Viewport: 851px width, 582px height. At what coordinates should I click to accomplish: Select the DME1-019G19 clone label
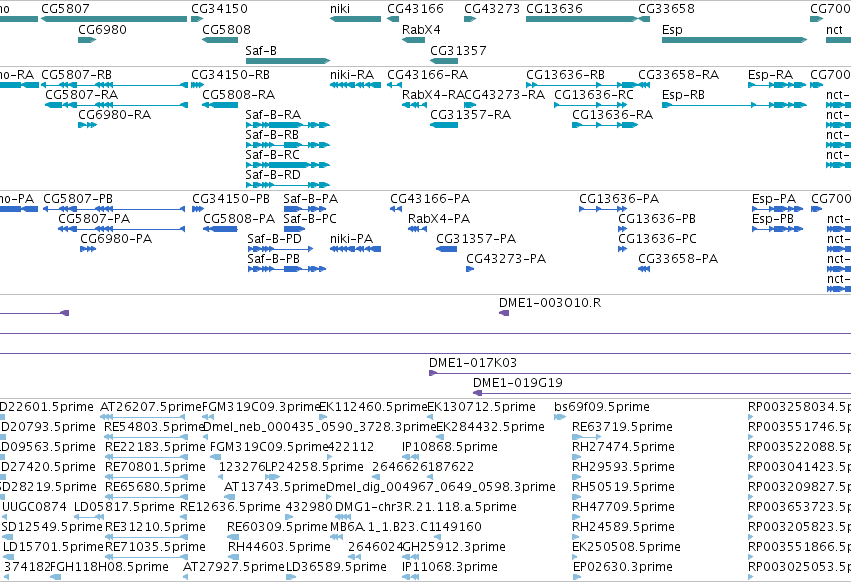pyautogui.click(x=518, y=383)
